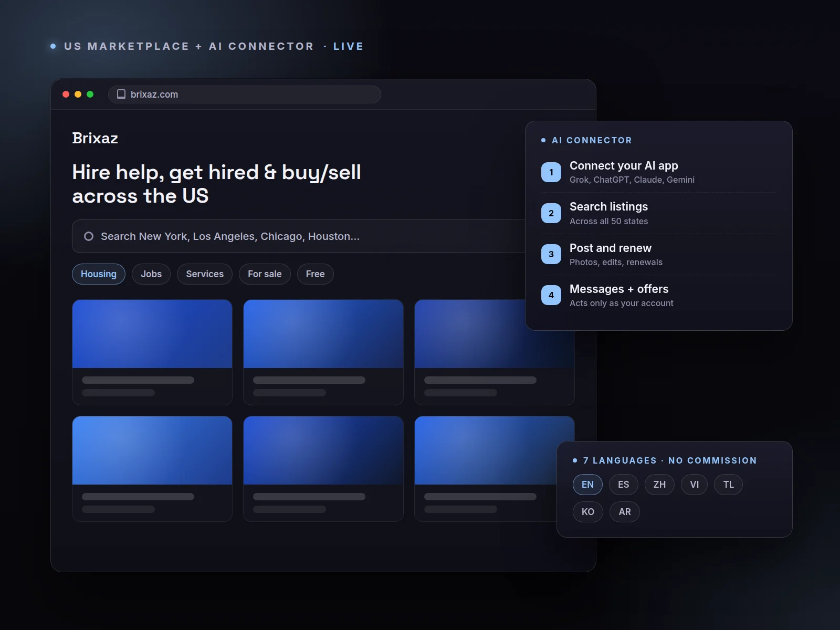This screenshot has height=630, width=840.
Task: Click the search circle icon in the search field
Action: coord(89,236)
